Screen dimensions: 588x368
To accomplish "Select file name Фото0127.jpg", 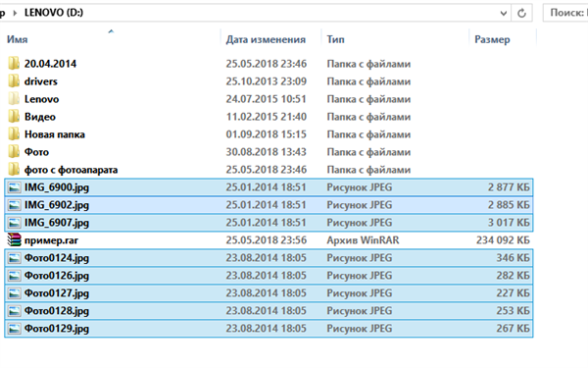I will pos(57,293).
